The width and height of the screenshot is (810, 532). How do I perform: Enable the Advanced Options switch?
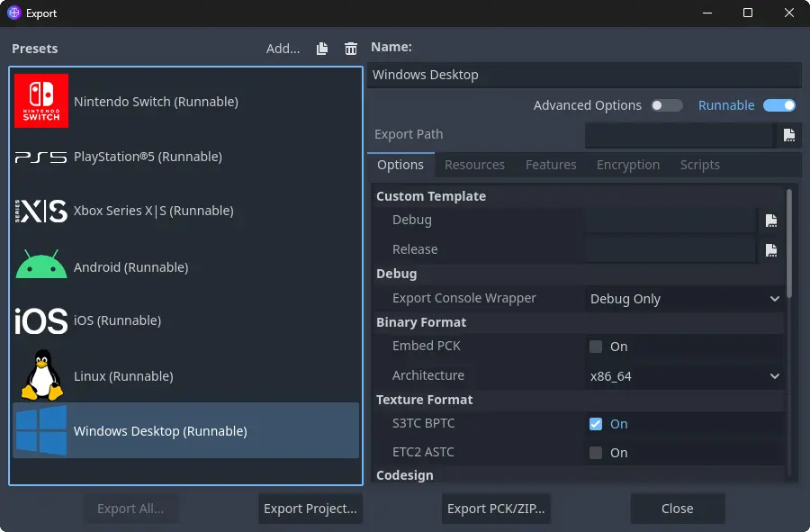pos(666,105)
